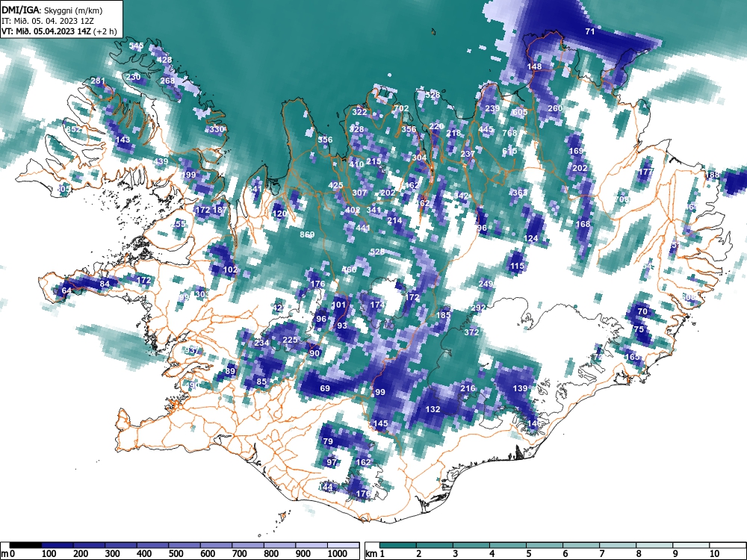Select the visibility value '372'
The width and height of the screenshot is (747, 560).
click(x=471, y=332)
